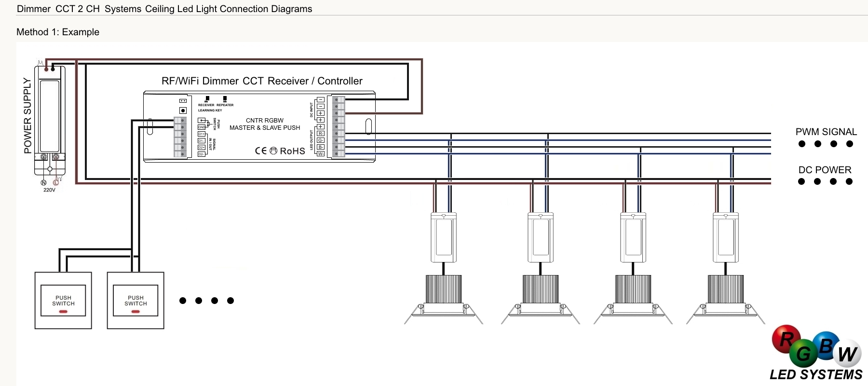
Task: Click the Dimmer CCT 2 CH diagram title
Action: (164, 9)
